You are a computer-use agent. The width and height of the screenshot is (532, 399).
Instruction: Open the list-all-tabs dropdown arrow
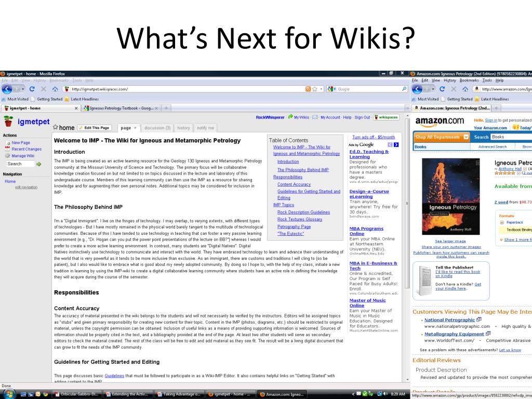coord(407,108)
